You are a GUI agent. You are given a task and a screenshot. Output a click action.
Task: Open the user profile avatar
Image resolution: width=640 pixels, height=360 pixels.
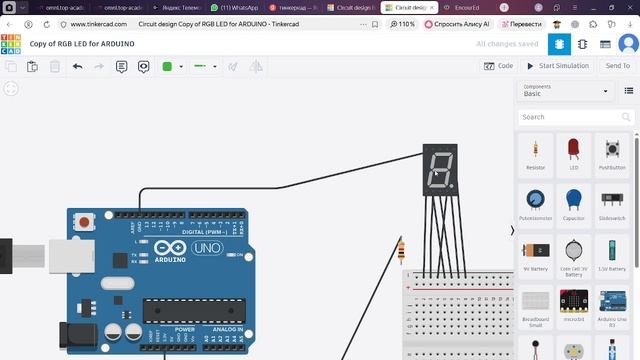[629, 44]
